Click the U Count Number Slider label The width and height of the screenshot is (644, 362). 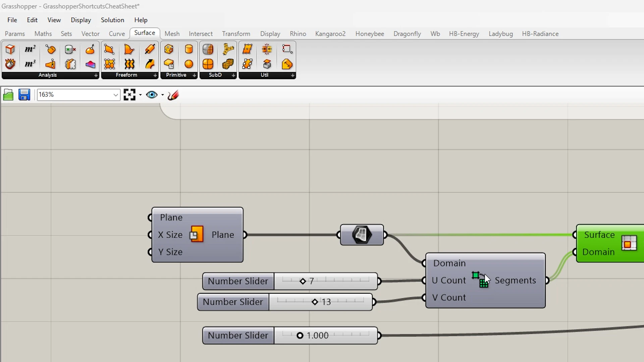click(238, 281)
